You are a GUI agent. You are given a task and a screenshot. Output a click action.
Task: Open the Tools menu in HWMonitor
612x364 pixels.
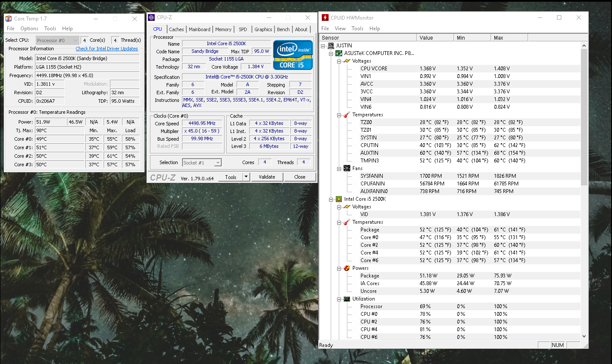pos(358,29)
